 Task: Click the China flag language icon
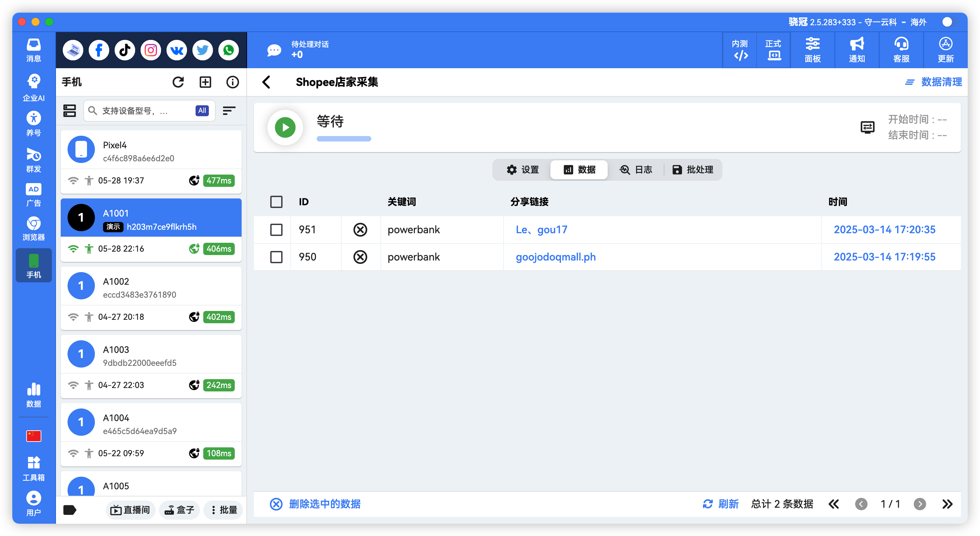pyautogui.click(x=33, y=436)
